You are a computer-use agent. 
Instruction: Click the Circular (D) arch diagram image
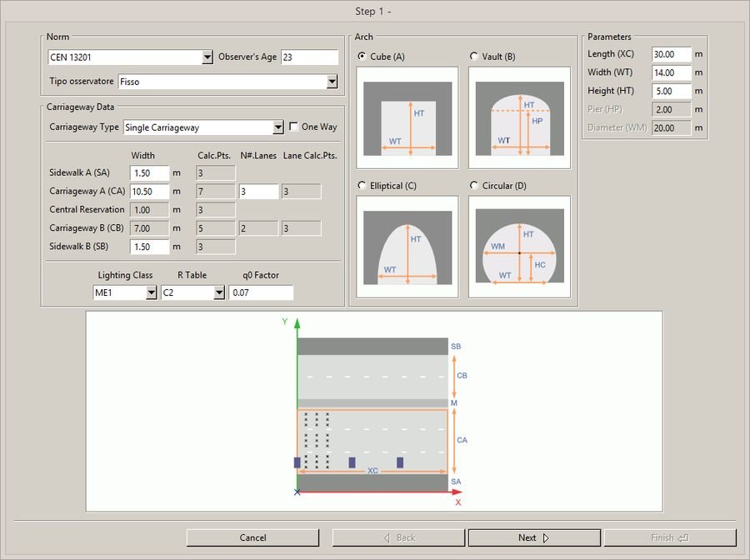(x=519, y=247)
